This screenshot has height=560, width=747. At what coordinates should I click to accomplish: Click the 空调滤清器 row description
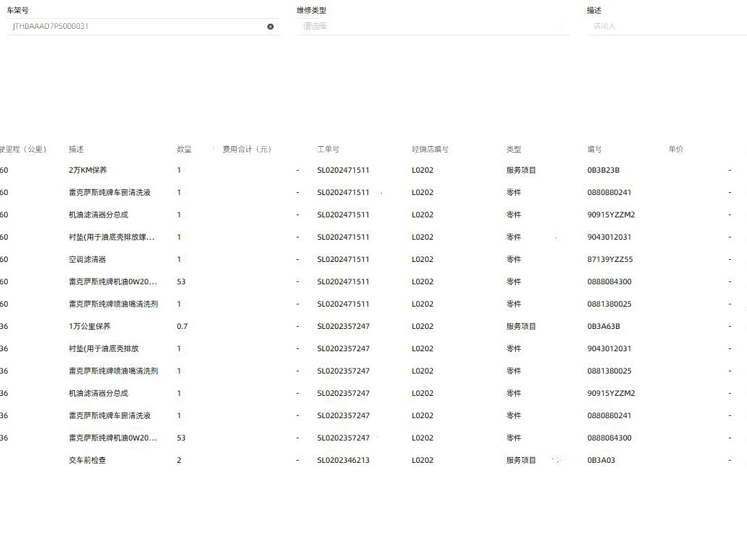point(87,259)
